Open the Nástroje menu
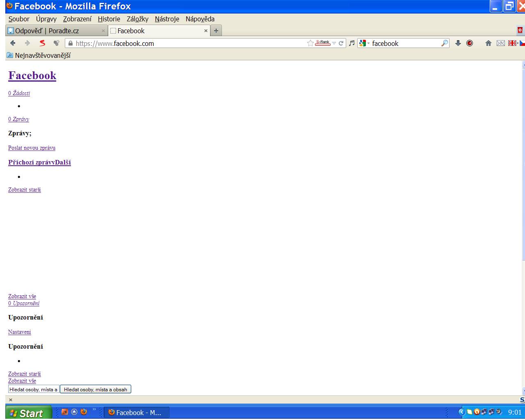Screen dimensions: 525x420 click(x=167, y=19)
